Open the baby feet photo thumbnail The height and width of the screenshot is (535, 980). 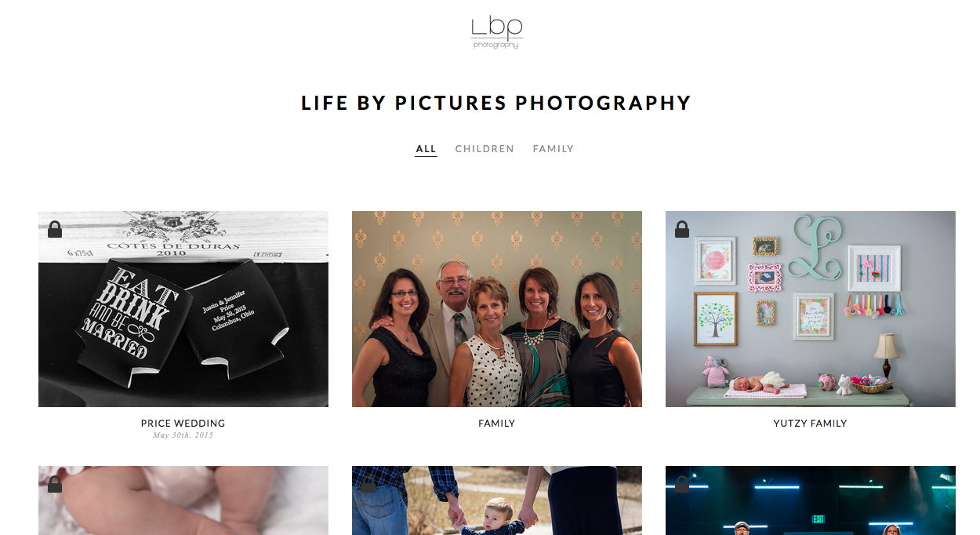pyautogui.click(x=183, y=500)
